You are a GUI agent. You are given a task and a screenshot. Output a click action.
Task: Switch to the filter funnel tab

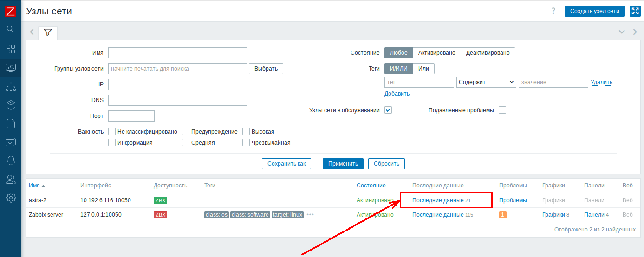pos(48,32)
